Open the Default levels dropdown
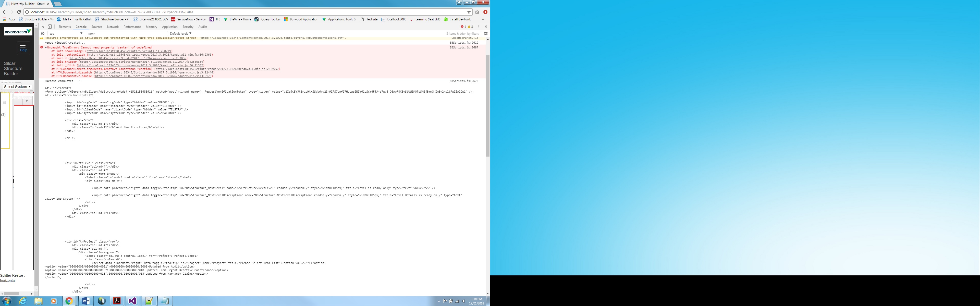980x306 pixels. click(x=180, y=33)
